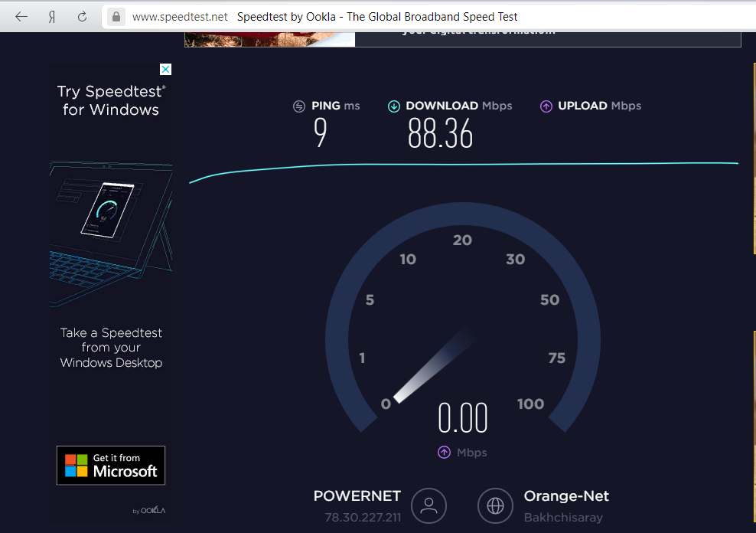Click the ping icon
Image resolution: width=756 pixels, height=533 pixels.
coord(299,106)
